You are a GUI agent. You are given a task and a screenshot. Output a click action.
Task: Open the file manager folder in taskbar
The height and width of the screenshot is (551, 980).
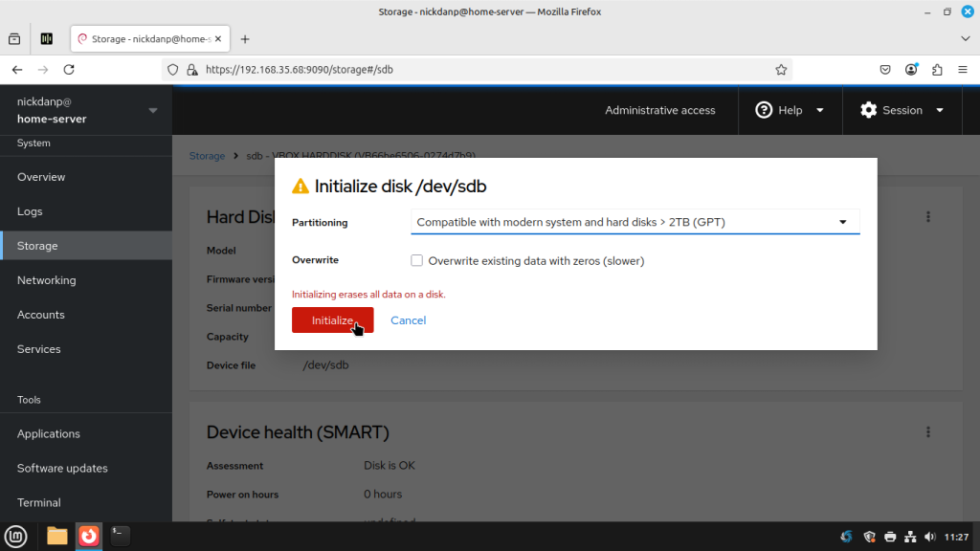pyautogui.click(x=57, y=536)
